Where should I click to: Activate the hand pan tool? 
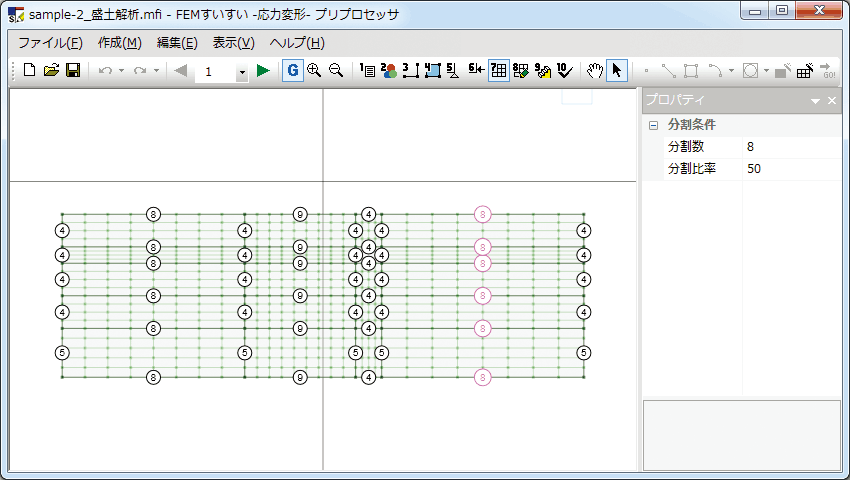click(595, 71)
